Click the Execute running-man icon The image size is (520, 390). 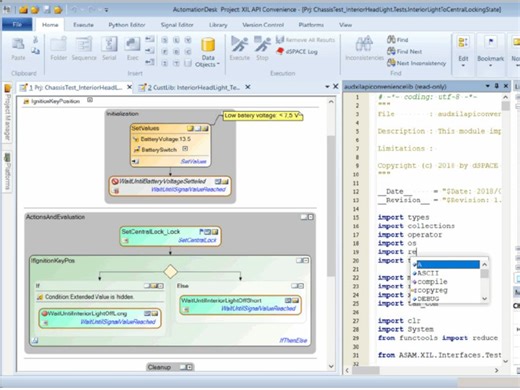pyautogui.click(x=239, y=48)
